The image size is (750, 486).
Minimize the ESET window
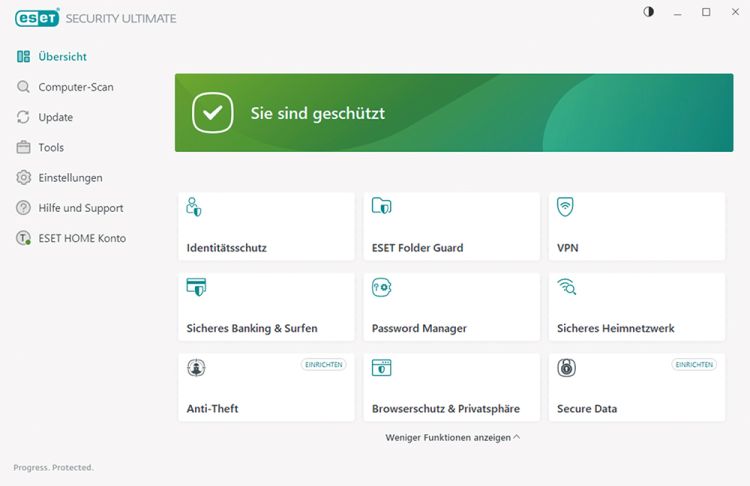677,12
